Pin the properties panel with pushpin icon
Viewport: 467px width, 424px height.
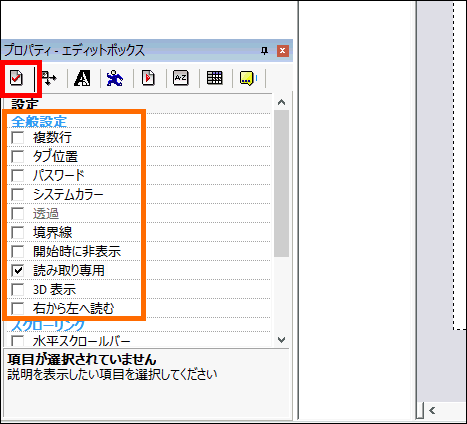[x=264, y=51]
